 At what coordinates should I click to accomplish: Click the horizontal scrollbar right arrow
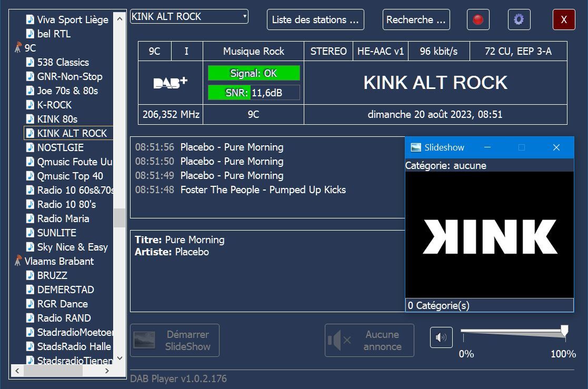coord(107,371)
